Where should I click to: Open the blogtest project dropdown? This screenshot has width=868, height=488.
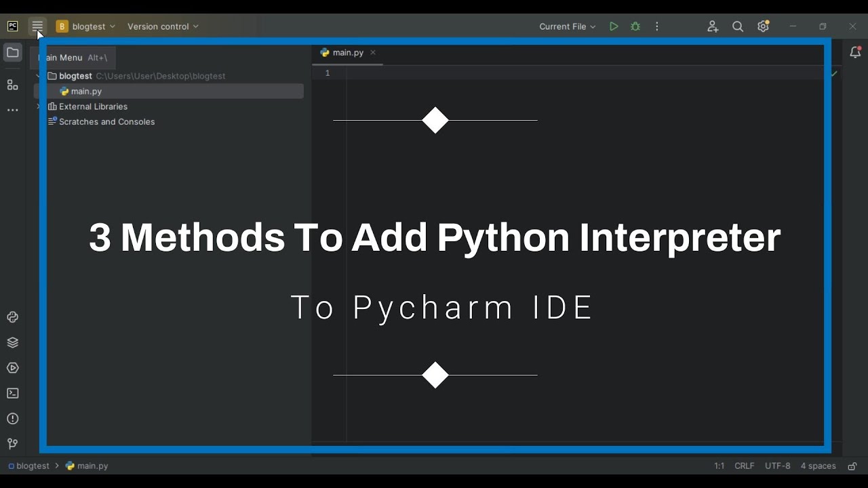pyautogui.click(x=86, y=26)
